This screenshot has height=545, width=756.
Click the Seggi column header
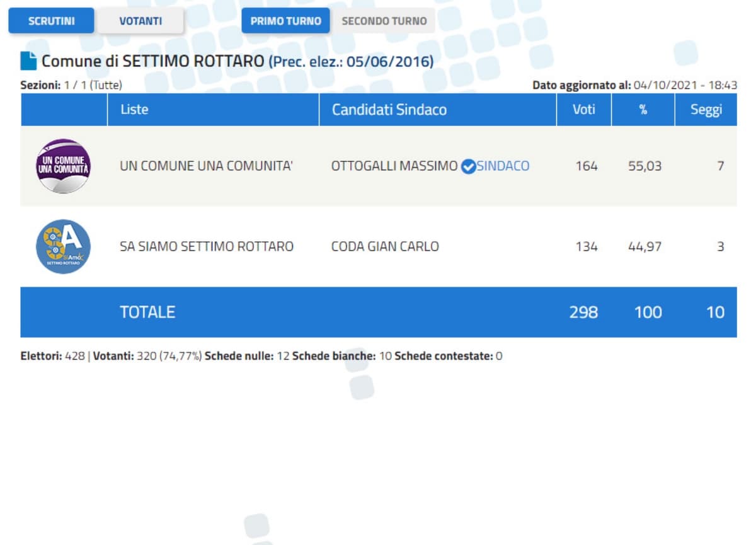(706, 110)
